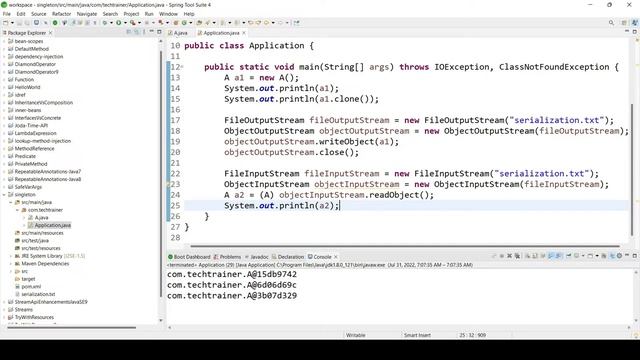
Task: Click the Smart Insert status bar entry
Action: click(417, 335)
